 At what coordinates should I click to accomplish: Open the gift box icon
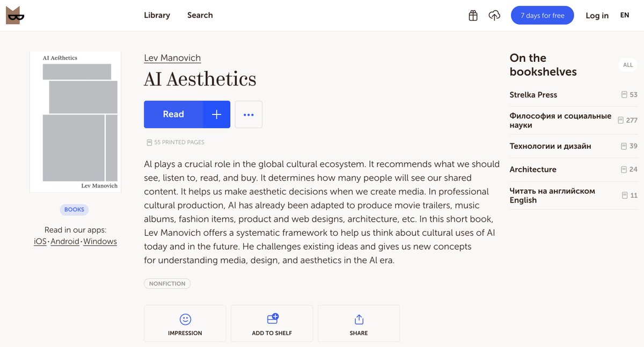click(473, 16)
